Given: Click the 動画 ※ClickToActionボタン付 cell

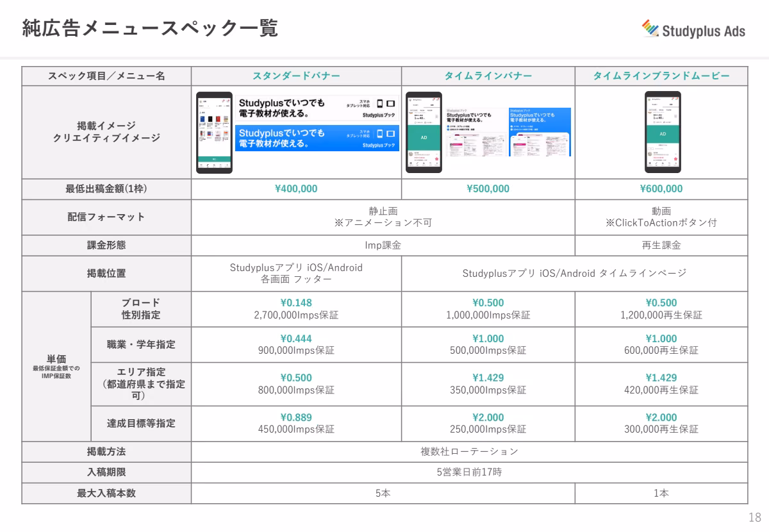Looking at the screenshot, I should [661, 217].
